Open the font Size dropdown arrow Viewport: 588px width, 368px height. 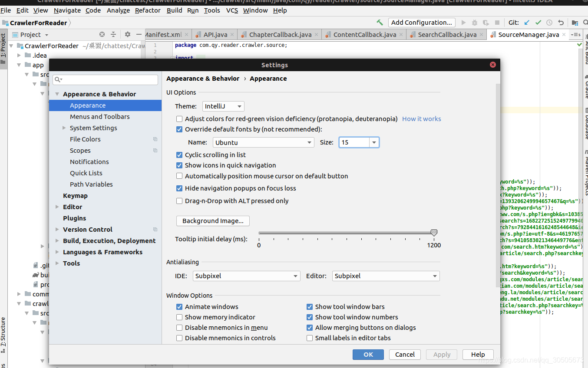click(x=374, y=142)
